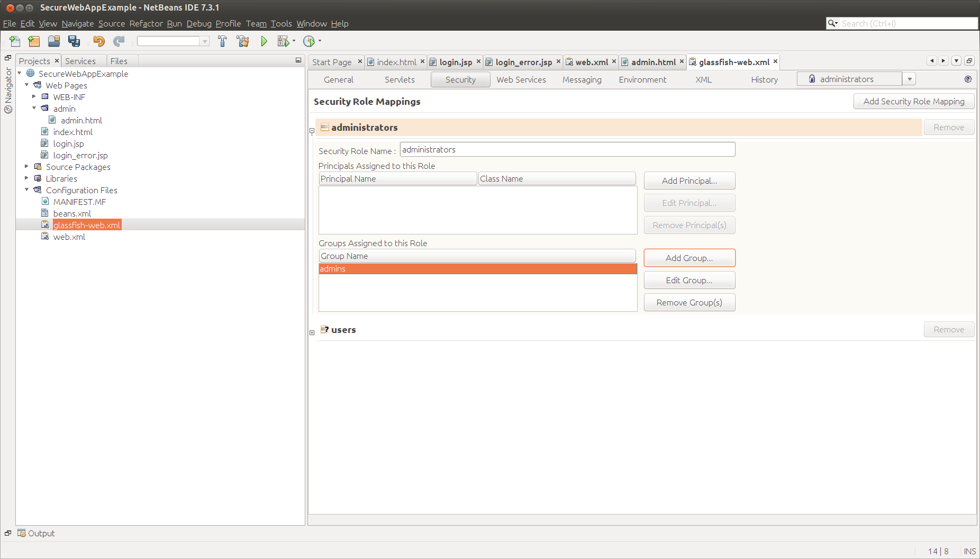Click the Debug Project toolbar icon
This screenshot has height=559, width=980.
pos(283,41)
